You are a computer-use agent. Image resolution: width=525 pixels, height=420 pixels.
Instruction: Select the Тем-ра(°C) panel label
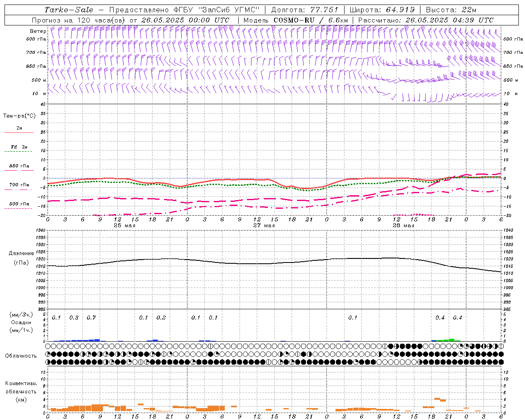[x=19, y=116]
